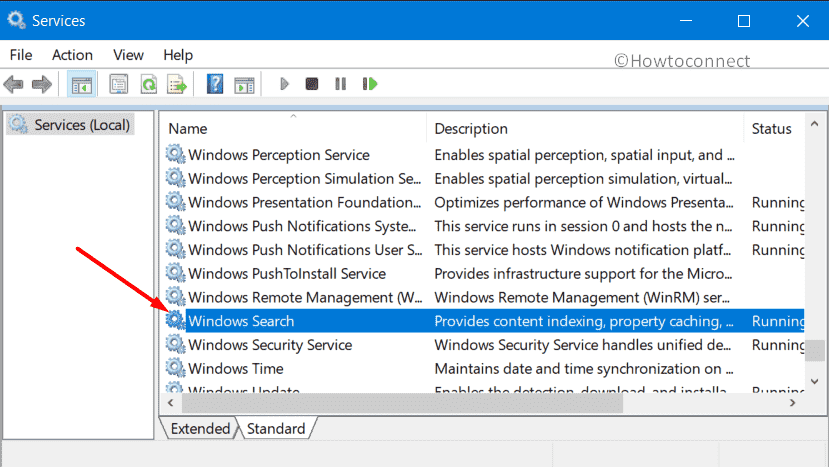Select Windows Push Notifications Syste... row
The width and height of the screenshot is (829, 467).
tap(484, 226)
